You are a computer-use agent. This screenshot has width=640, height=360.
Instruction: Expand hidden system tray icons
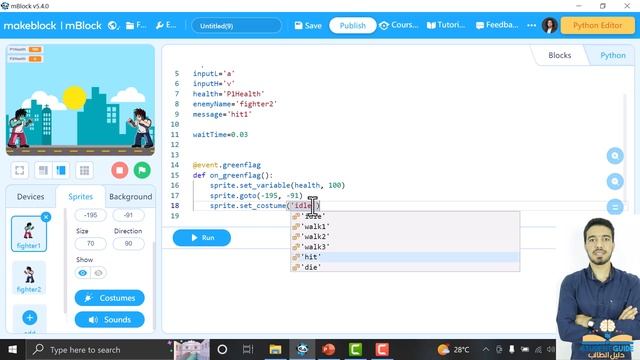[x=486, y=350]
